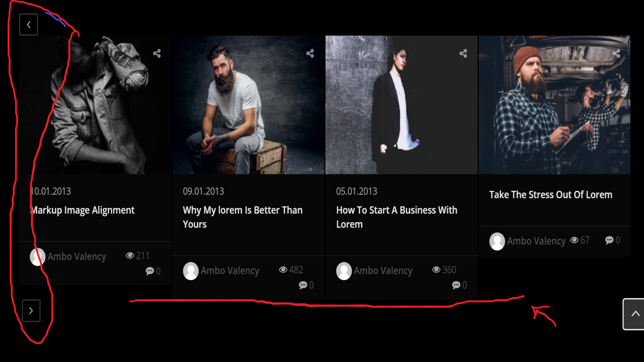Click the author avatar on Markup Image Alignment card

(38, 257)
